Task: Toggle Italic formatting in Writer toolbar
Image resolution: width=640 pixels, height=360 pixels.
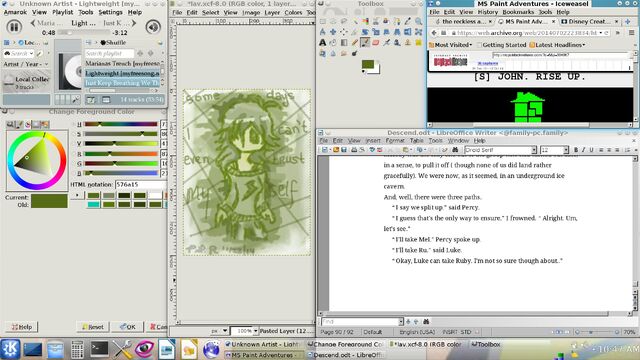Action: [583, 150]
